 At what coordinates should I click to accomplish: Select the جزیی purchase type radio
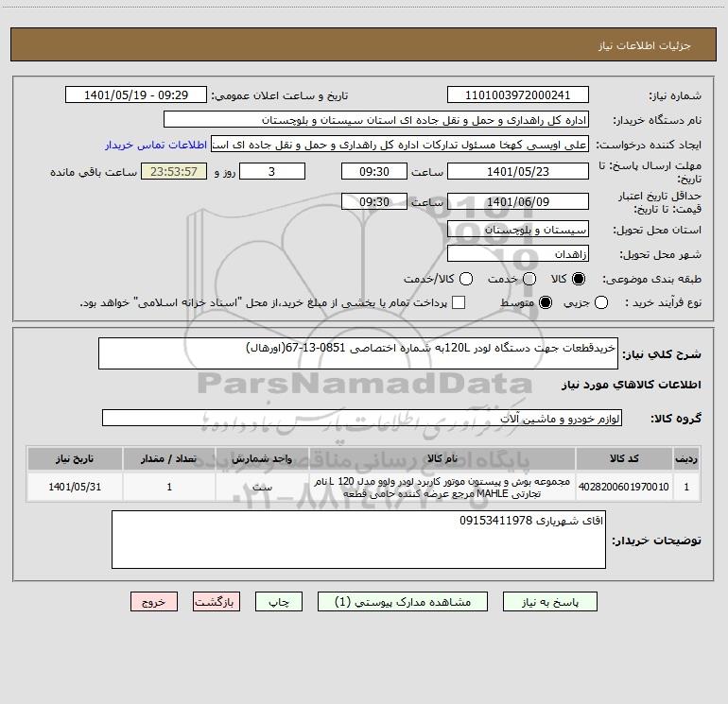point(600,302)
